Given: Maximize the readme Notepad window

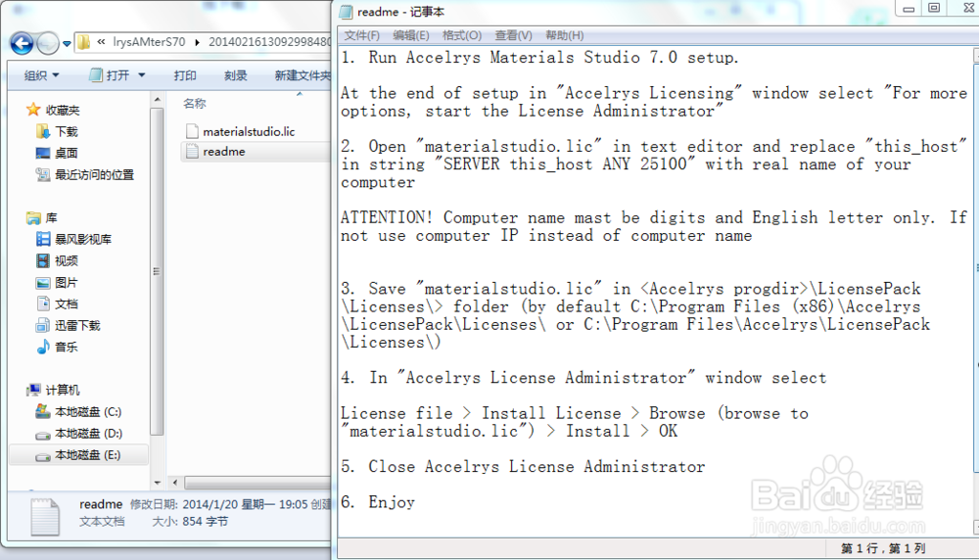Looking at the screenshot, I should pos(934,8).
